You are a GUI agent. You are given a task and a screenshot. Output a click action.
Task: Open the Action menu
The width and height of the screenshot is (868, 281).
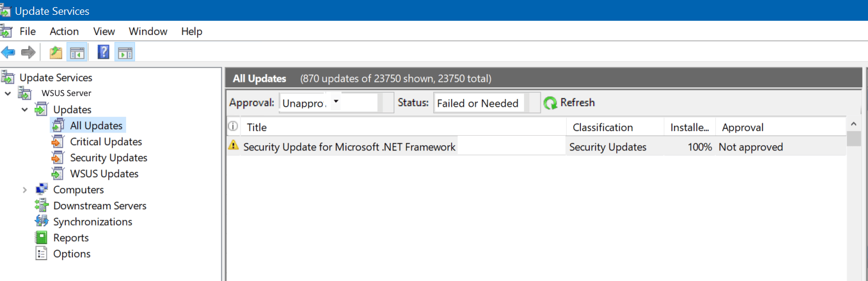point(64,31)
